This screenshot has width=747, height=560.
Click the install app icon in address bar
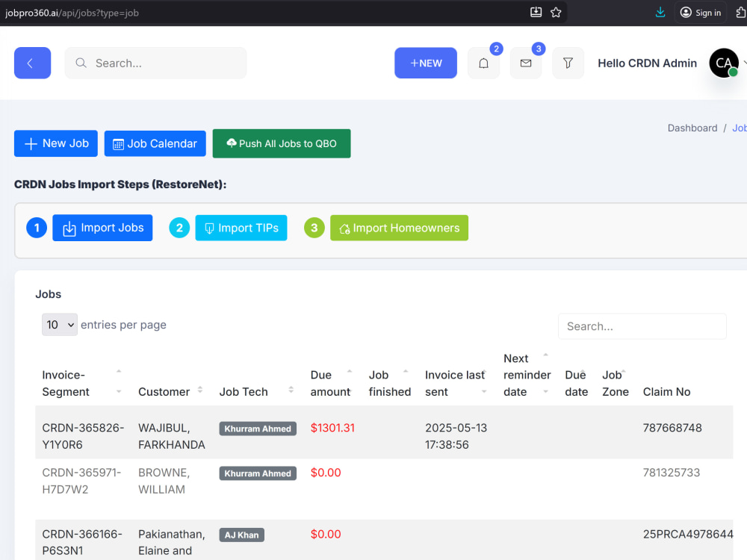[536, 13]
